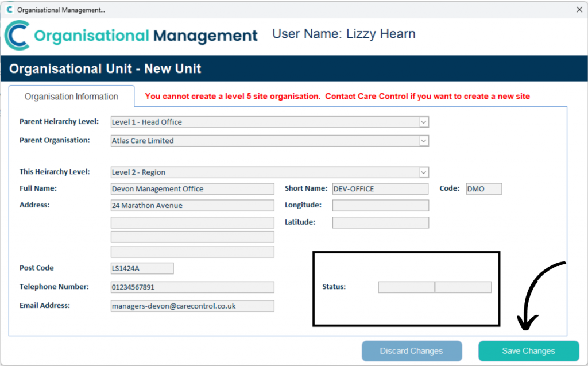
Task: Click the Latitude label
Action: 300,222
